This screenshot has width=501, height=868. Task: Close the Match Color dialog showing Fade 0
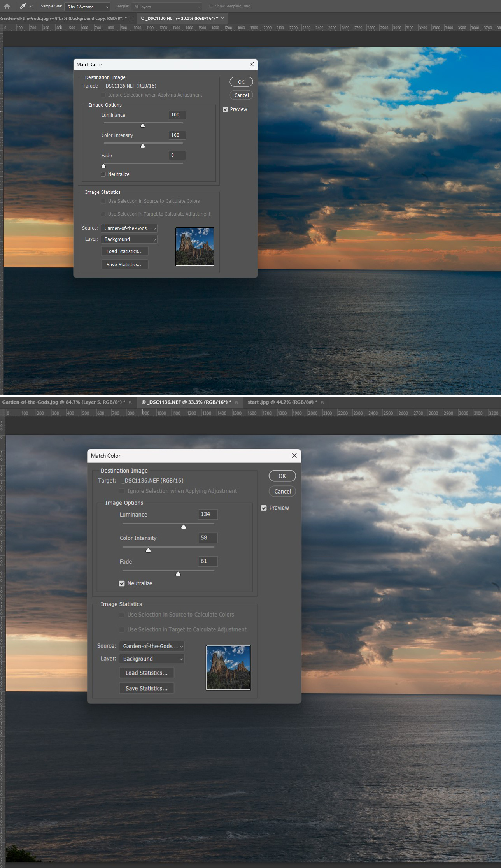251,65
